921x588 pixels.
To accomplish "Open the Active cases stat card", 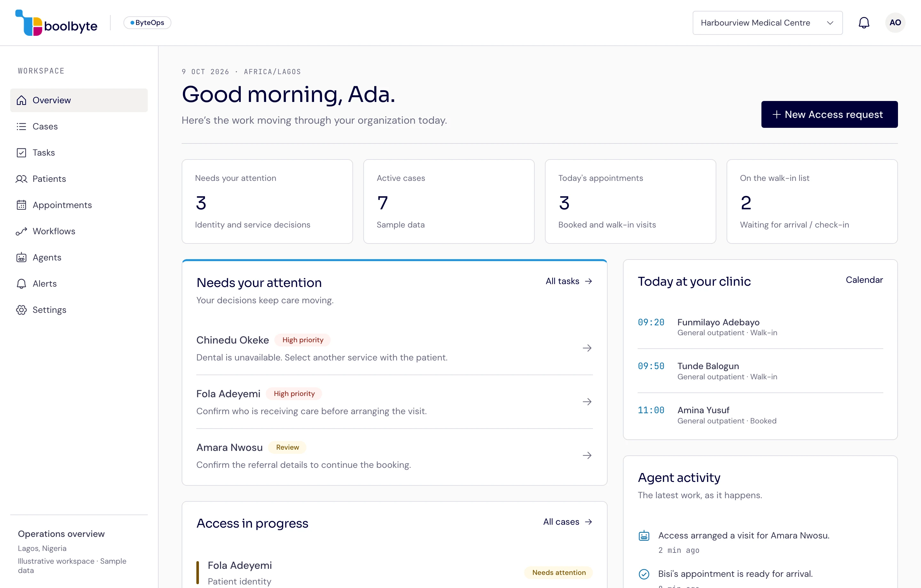I will tap(449, 201).
